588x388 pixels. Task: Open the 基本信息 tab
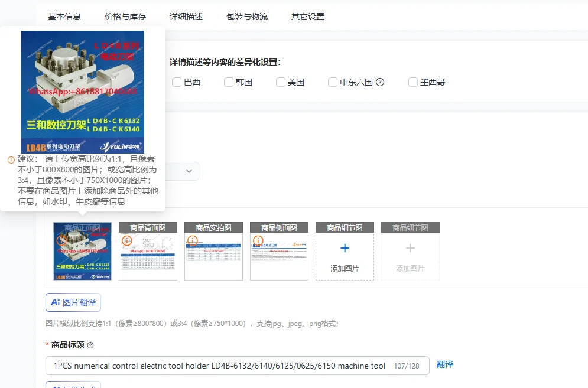64,17
